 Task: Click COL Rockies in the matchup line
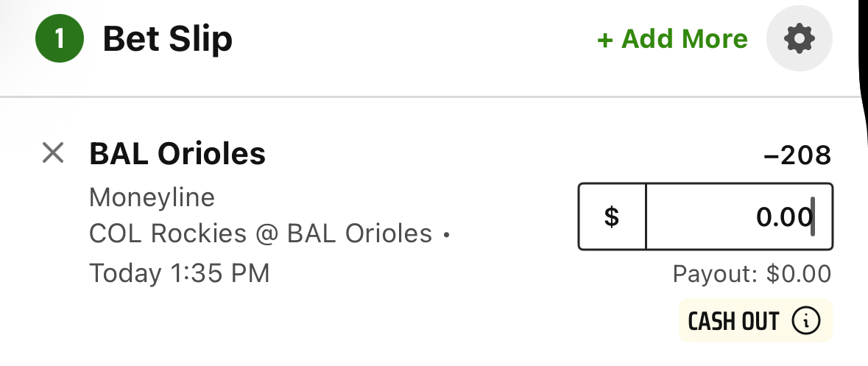(168, 233)
